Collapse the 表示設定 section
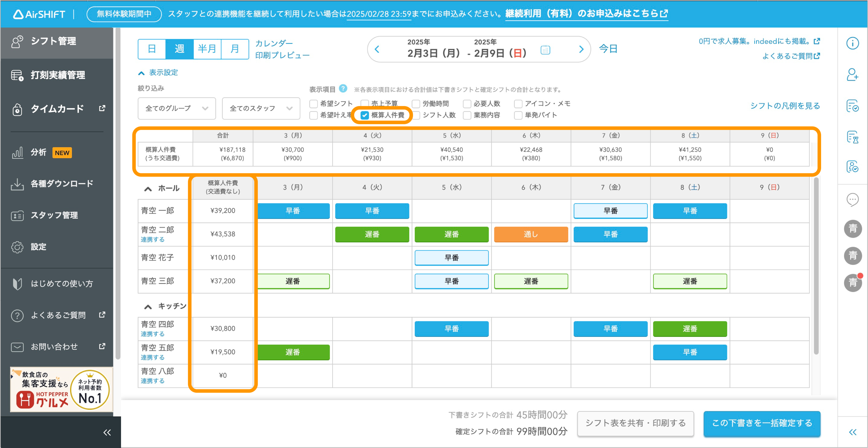This screenshot has height=448, width=868. click(x=158, y=72)
